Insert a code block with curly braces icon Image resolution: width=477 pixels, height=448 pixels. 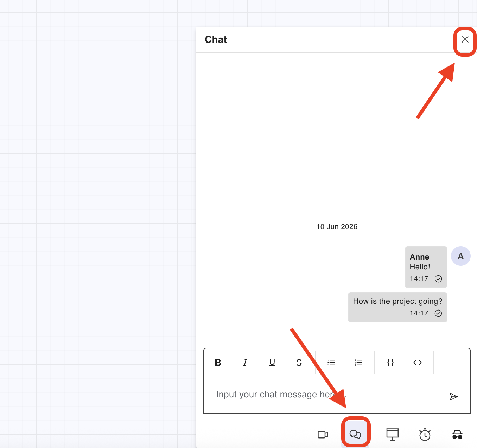390,363
